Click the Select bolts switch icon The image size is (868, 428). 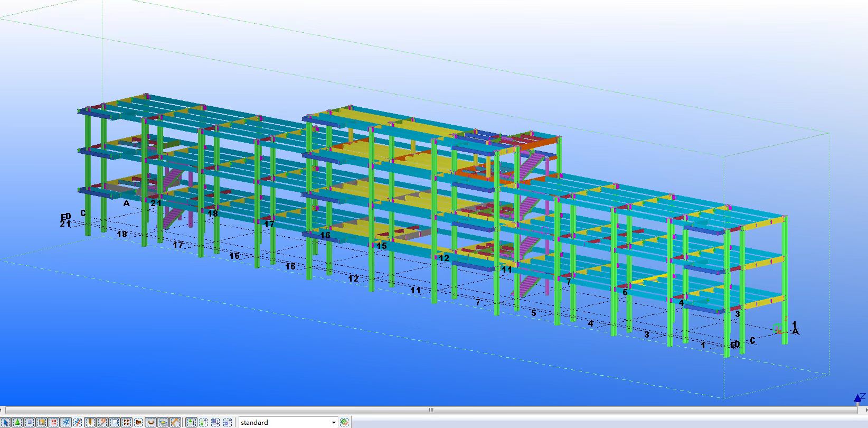coord(127,422)
